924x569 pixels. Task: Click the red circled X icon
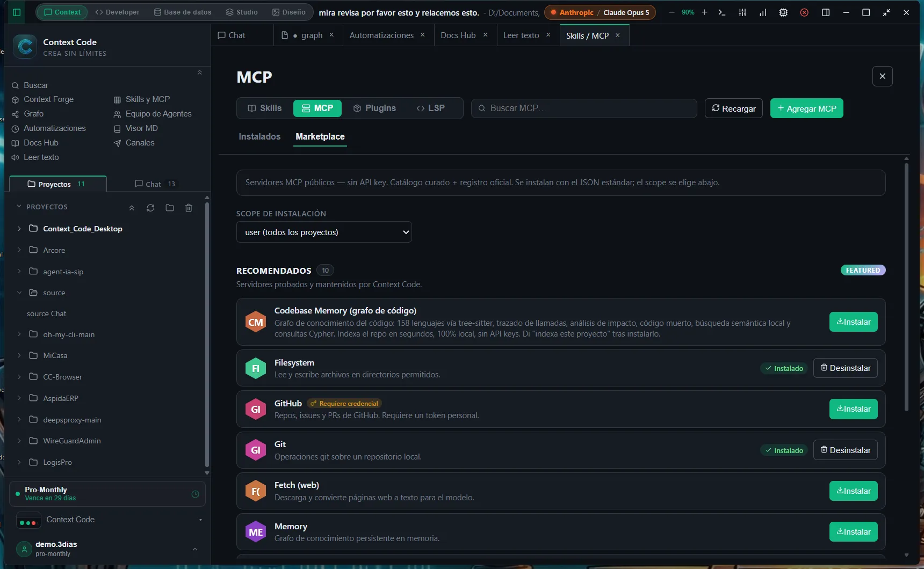(x=804, y=12)
